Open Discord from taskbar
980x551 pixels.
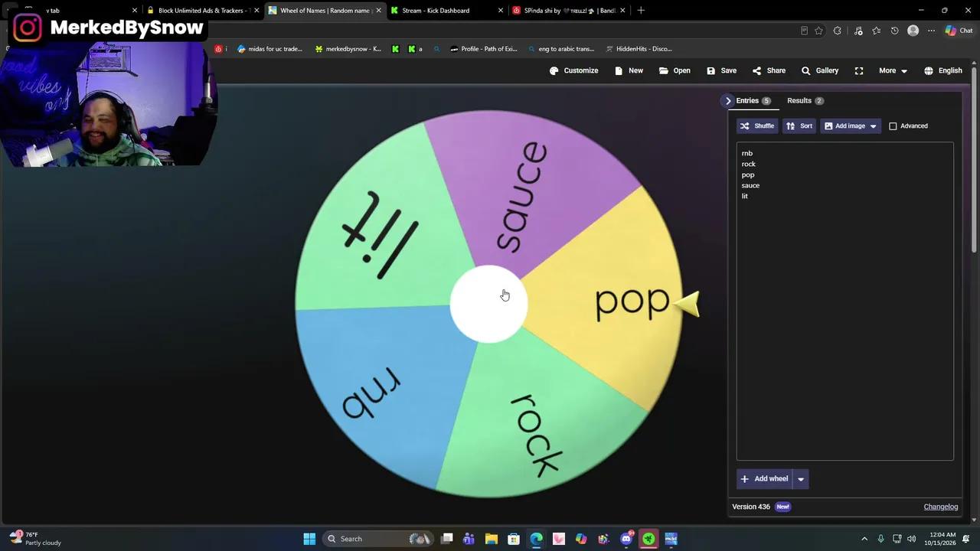pyautogui.click(x=626, y=539)
